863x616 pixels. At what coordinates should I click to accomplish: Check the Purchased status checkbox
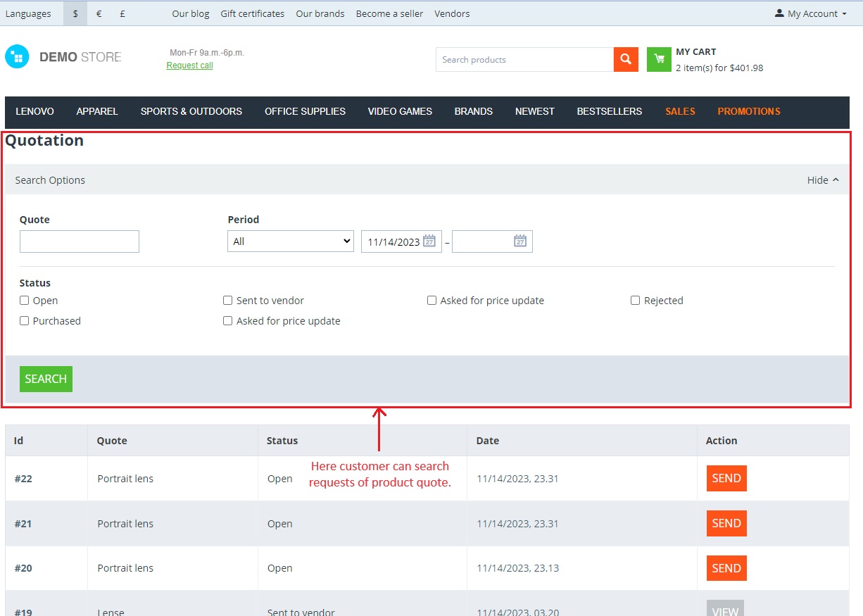click(25, 320)
